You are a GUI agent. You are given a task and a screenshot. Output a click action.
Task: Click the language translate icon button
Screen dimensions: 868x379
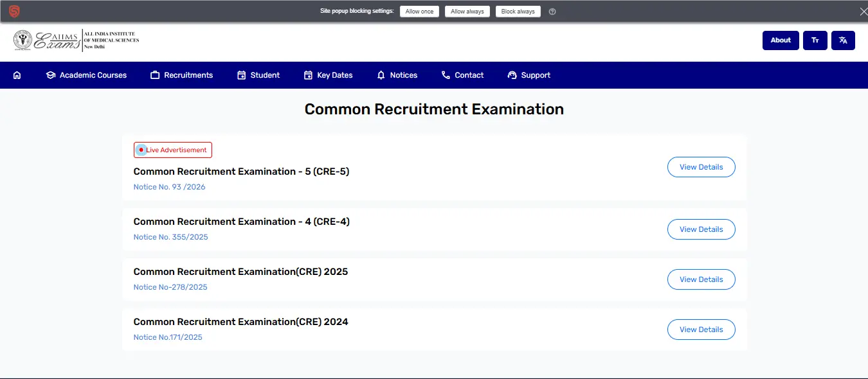pos(843,40)
